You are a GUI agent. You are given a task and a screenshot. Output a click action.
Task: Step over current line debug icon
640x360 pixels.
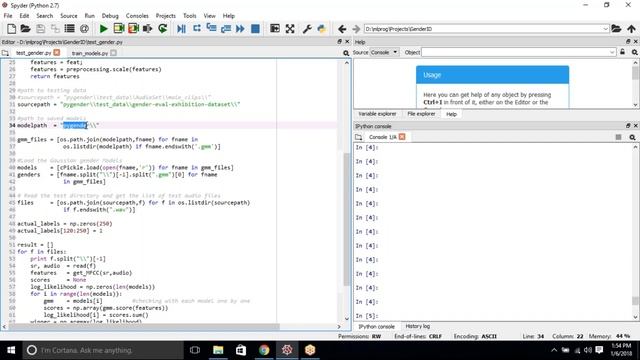click(x=197, y=29)
